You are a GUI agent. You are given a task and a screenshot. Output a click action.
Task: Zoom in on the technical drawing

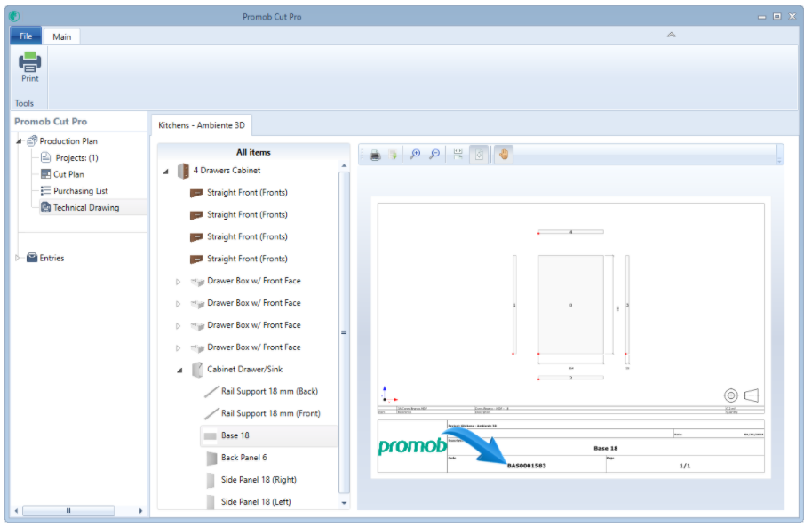(x=415, y=155)
